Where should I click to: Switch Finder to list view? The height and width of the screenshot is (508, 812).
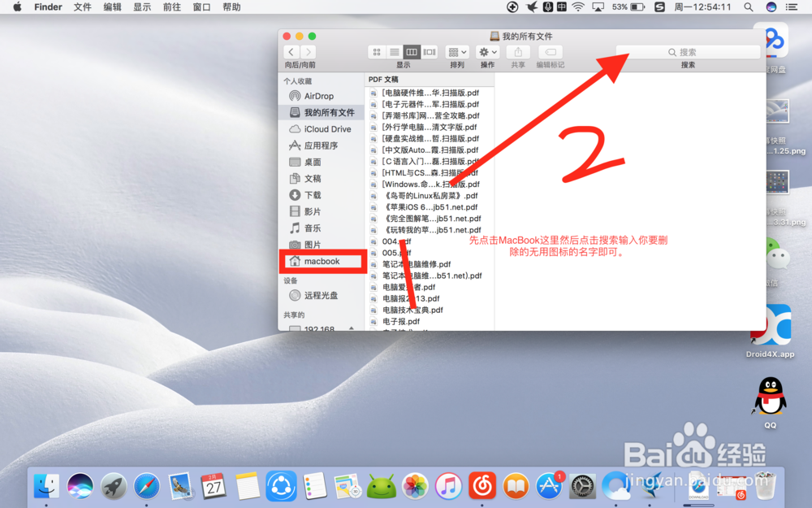point(394,52)
